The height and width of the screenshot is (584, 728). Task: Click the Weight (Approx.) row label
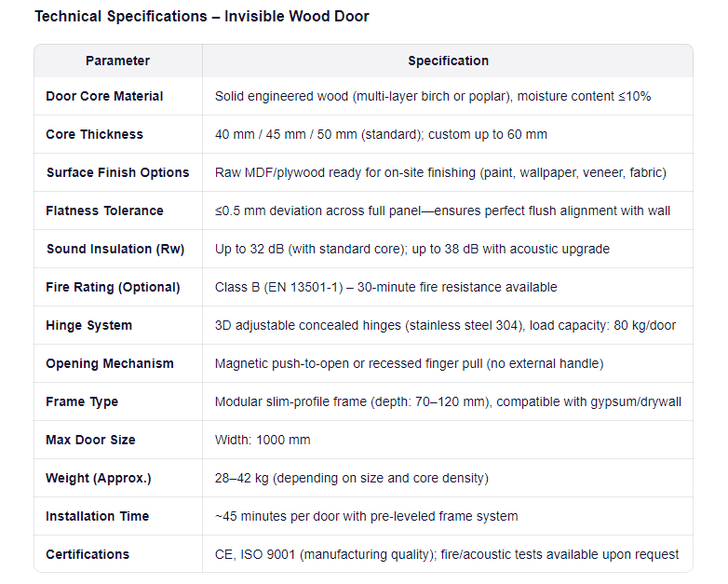pyautogui.click(x=99, y=478)
